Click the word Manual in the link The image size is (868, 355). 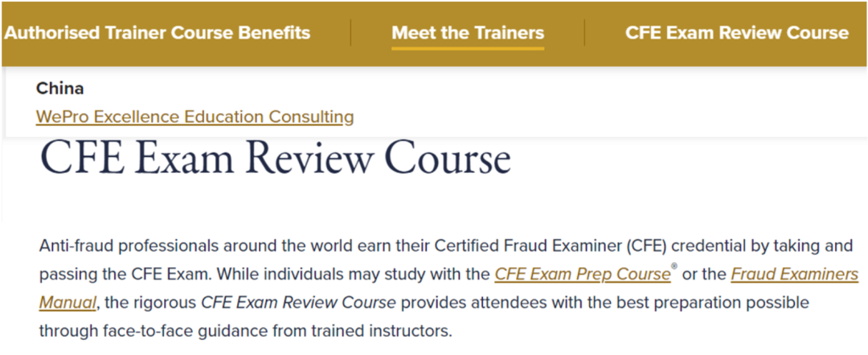[x=68, y=303]
